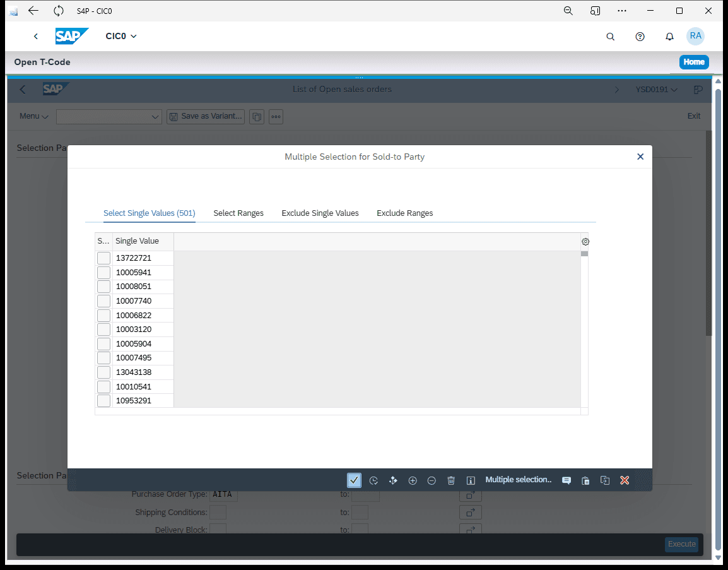Open the Menu dropdown in background window
This screenshot has width=728, height=570.
(34, 116)
